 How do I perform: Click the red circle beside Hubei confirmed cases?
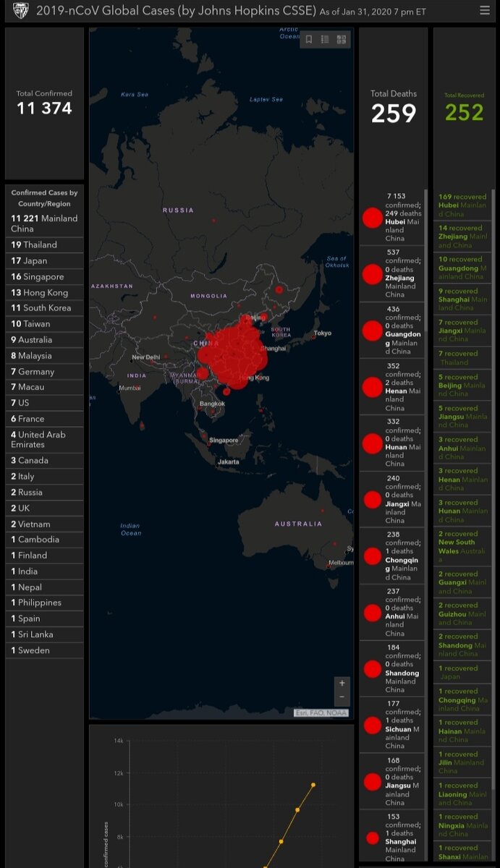(372, 217)
